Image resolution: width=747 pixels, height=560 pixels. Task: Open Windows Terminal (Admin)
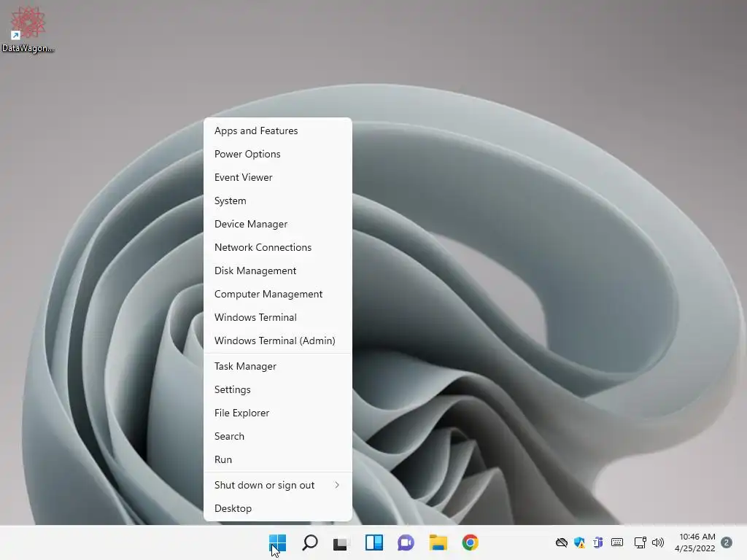(278, 341)
